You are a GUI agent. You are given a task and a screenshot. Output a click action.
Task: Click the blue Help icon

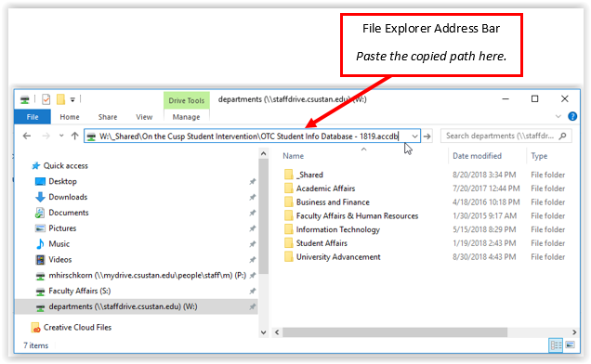(572, 116)
